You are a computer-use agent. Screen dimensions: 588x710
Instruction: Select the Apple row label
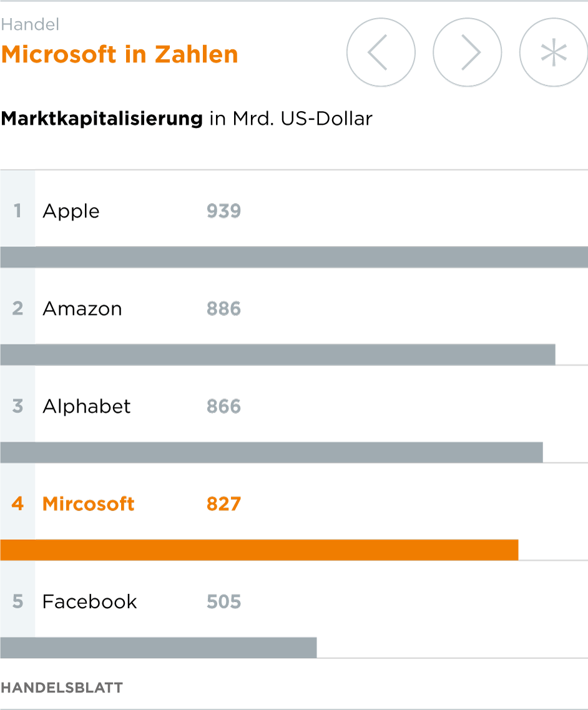[71, 211]
